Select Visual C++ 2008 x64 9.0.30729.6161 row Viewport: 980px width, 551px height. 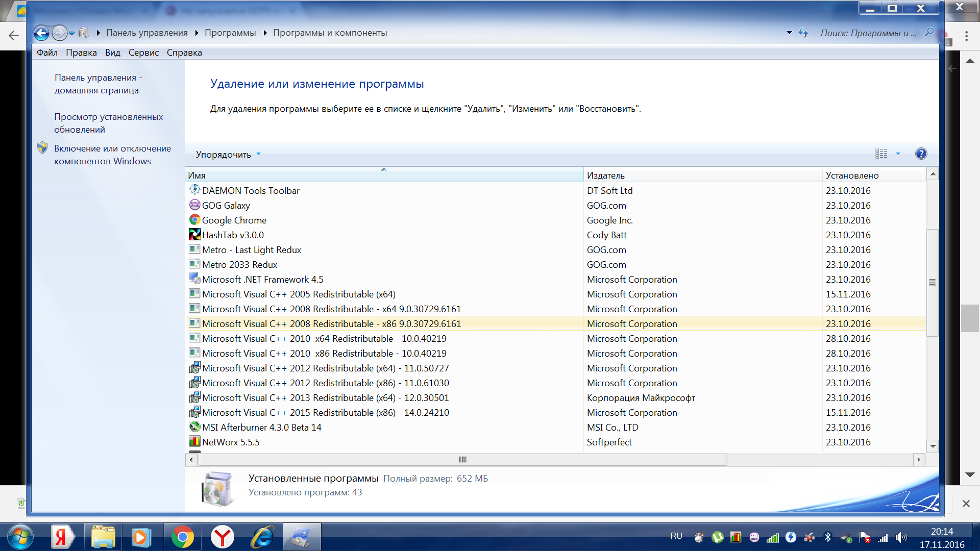tap(555, 309)
